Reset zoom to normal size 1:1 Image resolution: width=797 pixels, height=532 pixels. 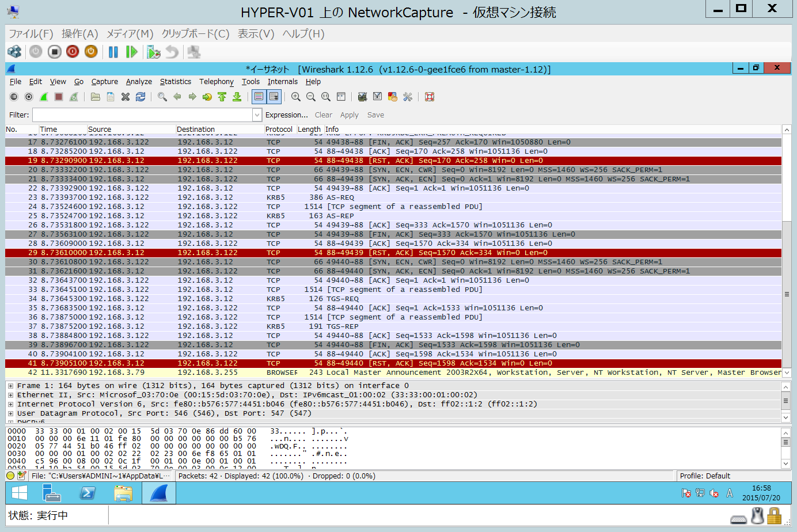tap(326, 97)
